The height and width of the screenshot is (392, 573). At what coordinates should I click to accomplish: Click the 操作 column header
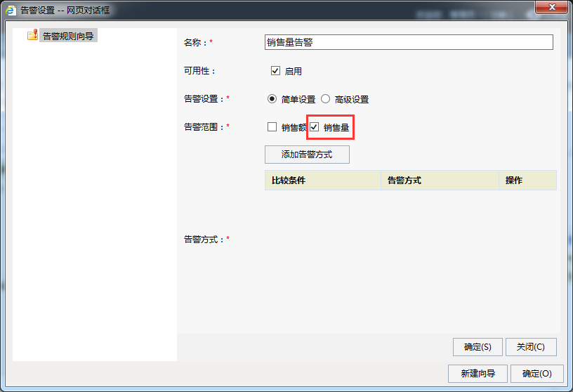point(527,181)
